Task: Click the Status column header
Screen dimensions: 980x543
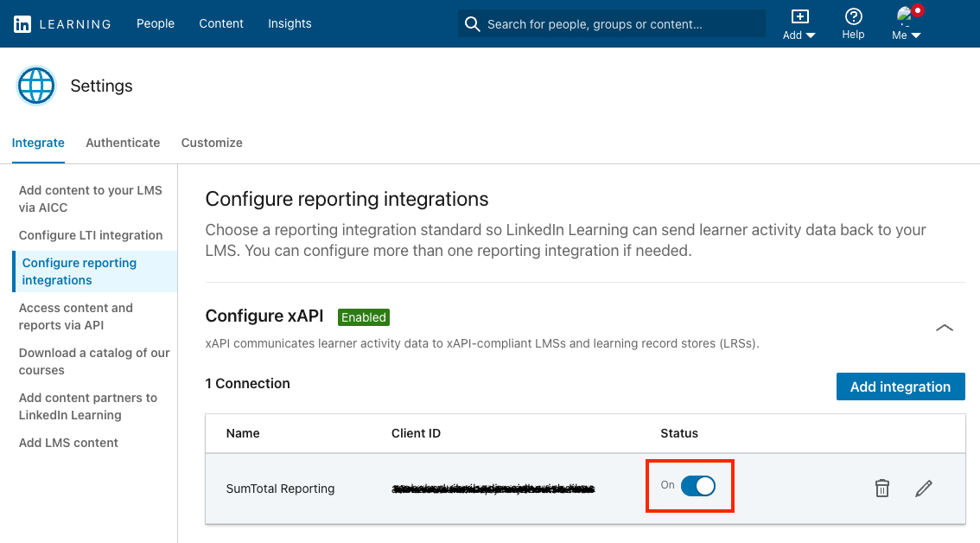Action: [679, 433]
